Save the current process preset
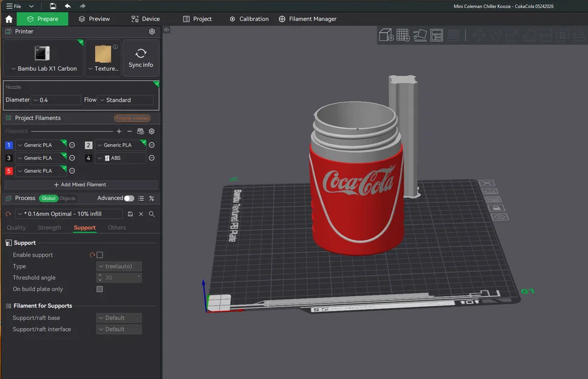 (130, 214)
